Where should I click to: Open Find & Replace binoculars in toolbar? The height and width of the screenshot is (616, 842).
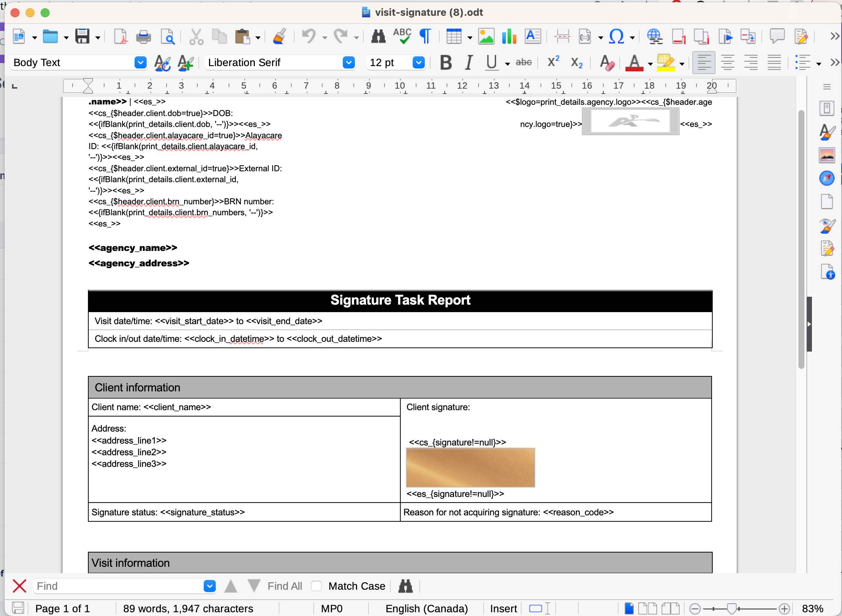click(x=378, y=36)
